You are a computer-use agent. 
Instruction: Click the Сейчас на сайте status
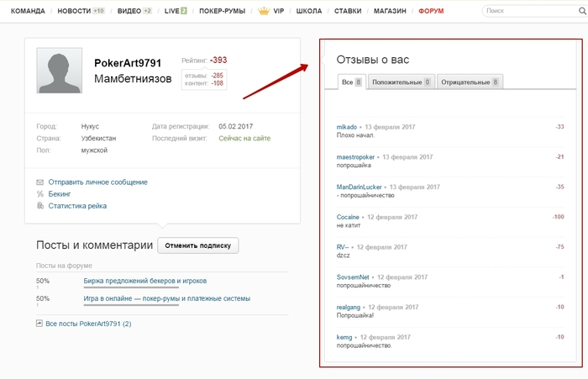coord(244,138)
